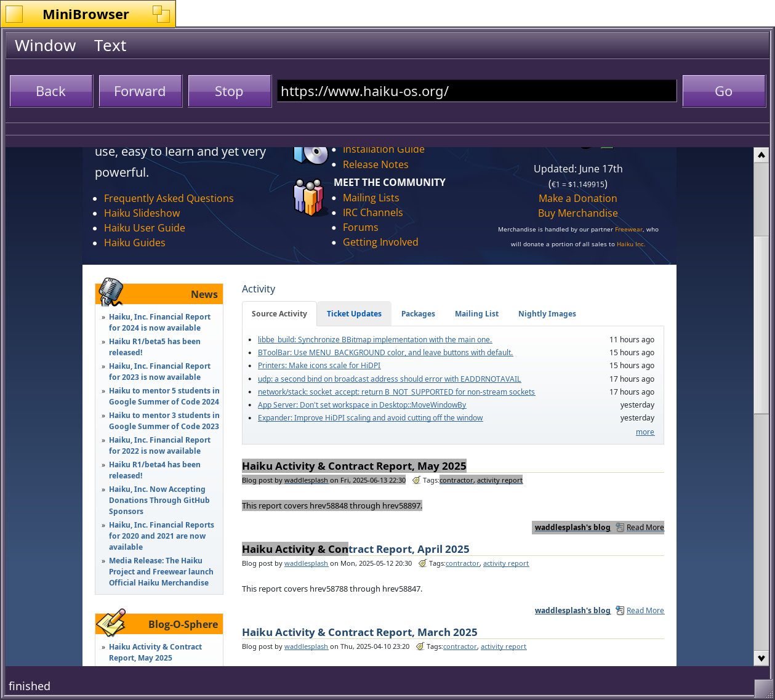Open App Server MoveWindowBy commit link
The width and height of the screenshot is (775, 700).
(362, 405)
